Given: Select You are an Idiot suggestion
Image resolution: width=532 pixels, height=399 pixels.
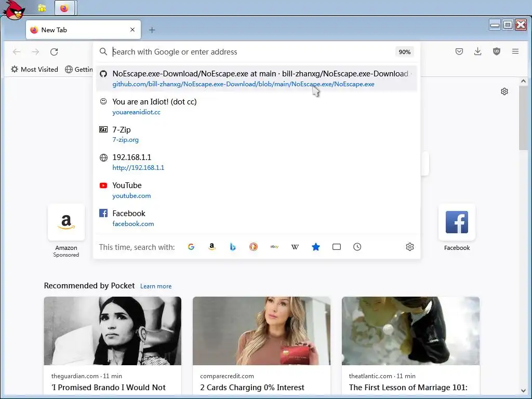Looking at the screenshot, I should coord(257,107).
